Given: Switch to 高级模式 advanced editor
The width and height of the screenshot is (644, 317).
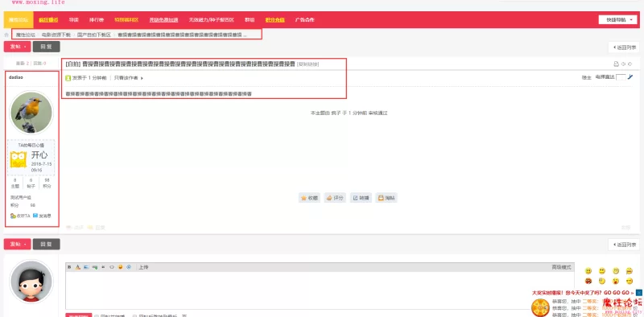Looking at the screenshot, I should [561, 267].
